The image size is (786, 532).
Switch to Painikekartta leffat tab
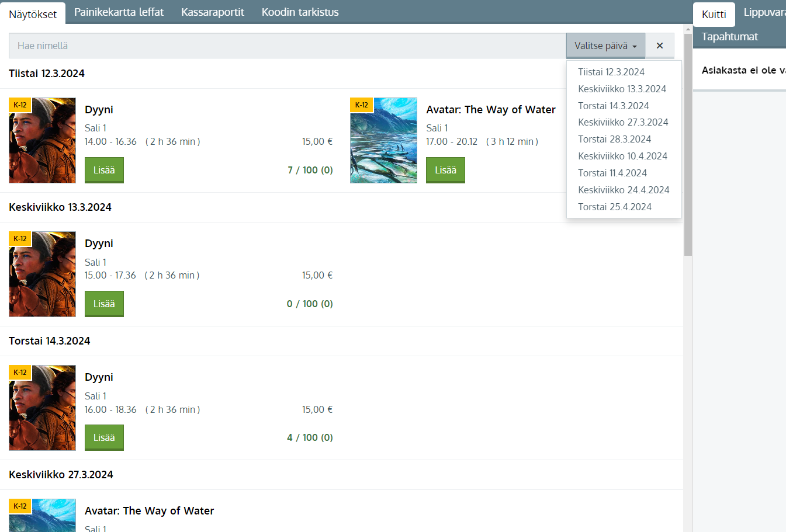[119, 12]
